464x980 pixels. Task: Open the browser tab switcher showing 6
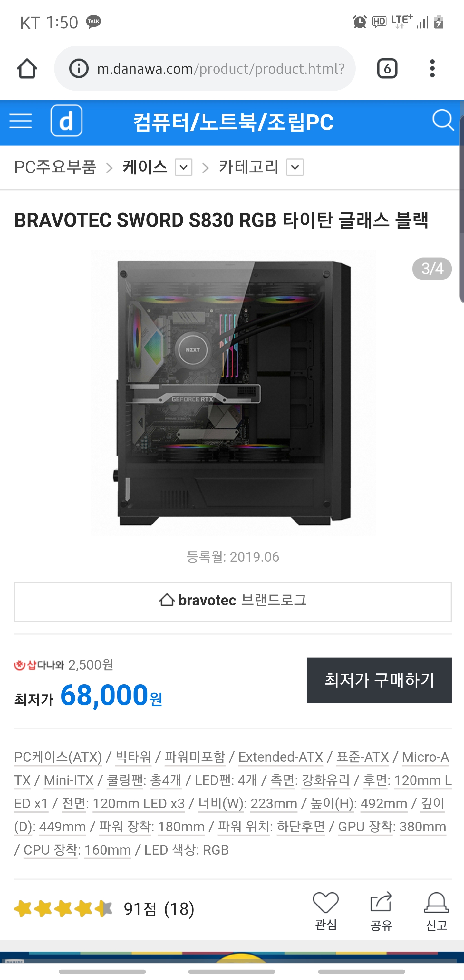pos(387,68)
